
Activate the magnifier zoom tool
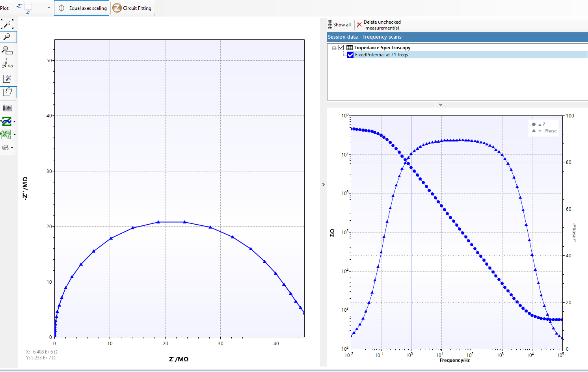[7, 37]
